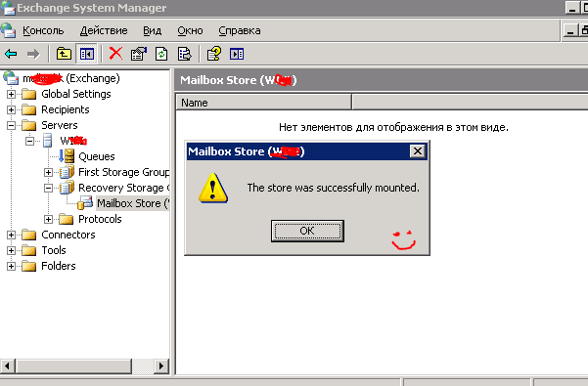588x386 pixels.
Task: Export list with toolbar icon
Action: click(185, 54)
